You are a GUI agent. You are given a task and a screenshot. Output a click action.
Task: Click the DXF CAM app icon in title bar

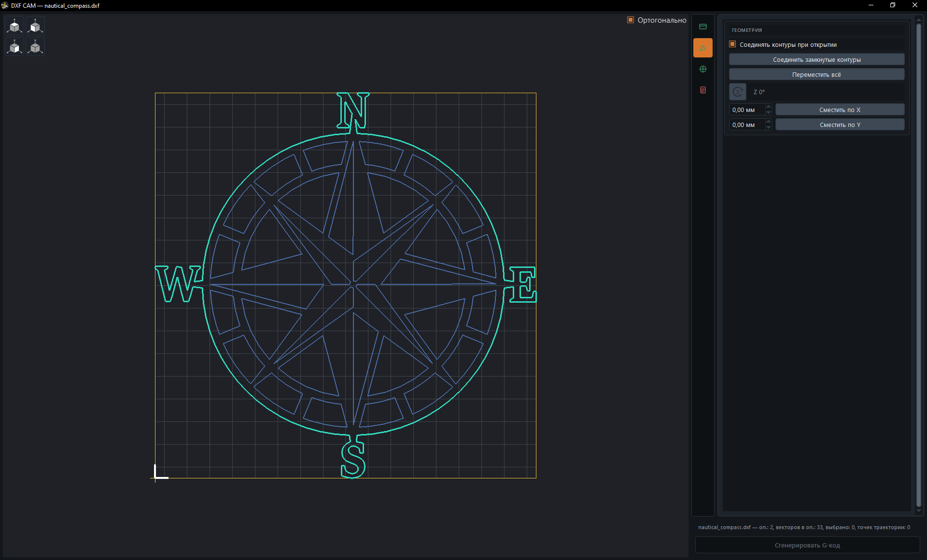(x=5, y=5)
